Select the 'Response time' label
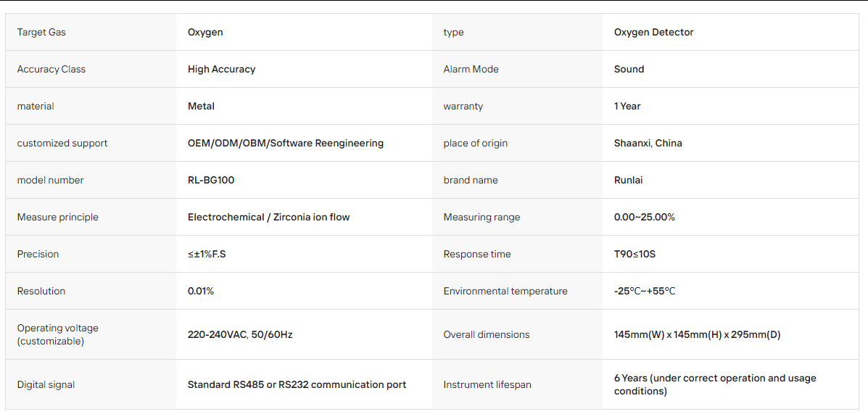 pyautogui.click(x=477, y=254)
